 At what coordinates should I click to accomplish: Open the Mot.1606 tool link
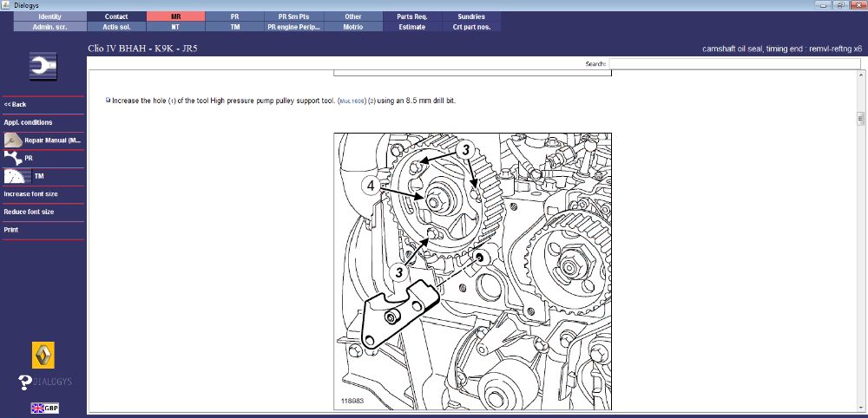pos(352,101)
